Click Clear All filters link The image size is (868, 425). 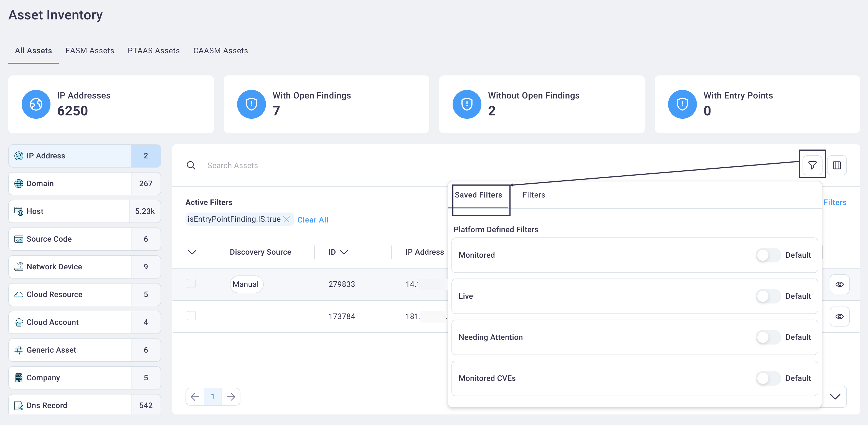[x=313, y=220]
